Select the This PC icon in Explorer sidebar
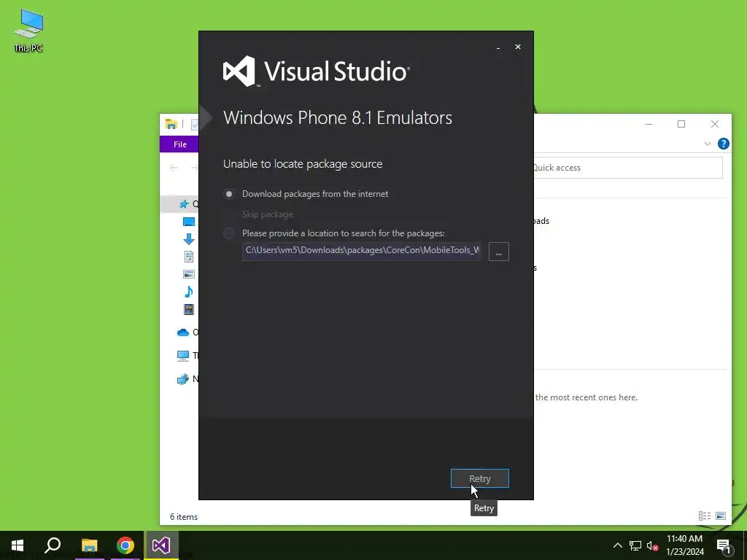Screen dimensions: 747x560 [183, 355]
